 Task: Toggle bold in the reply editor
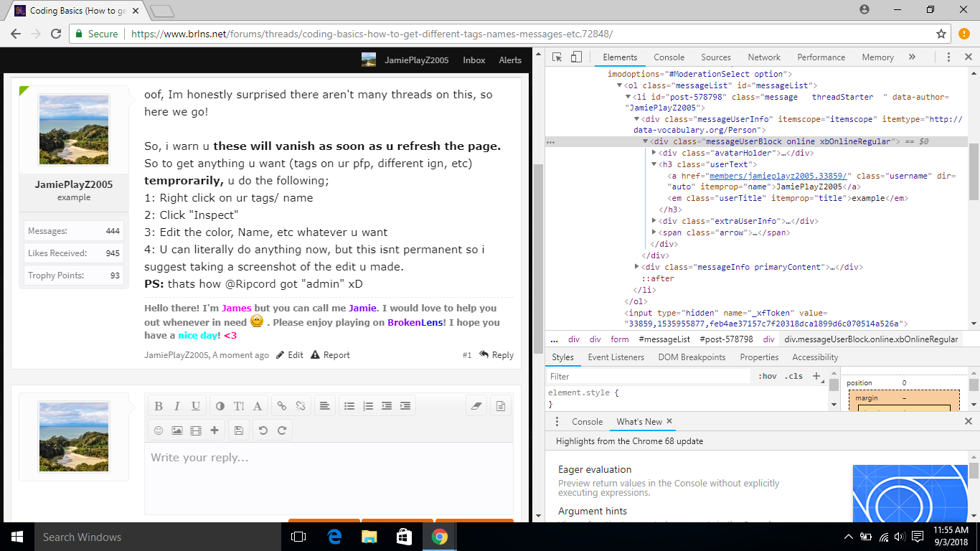pos(159,406)
